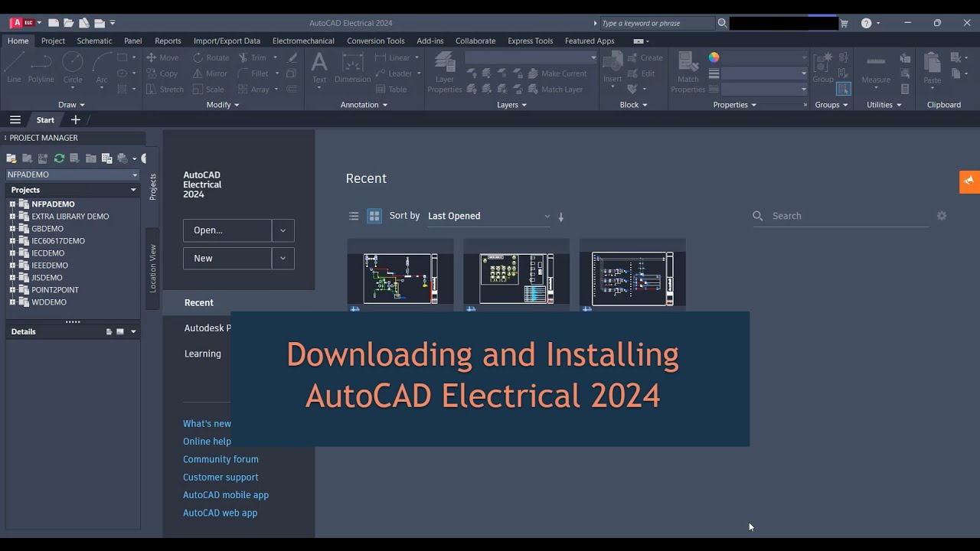Expand the IECDEMO project node
The width and height of the screenshot is (980, 551).
coord(12,253)
